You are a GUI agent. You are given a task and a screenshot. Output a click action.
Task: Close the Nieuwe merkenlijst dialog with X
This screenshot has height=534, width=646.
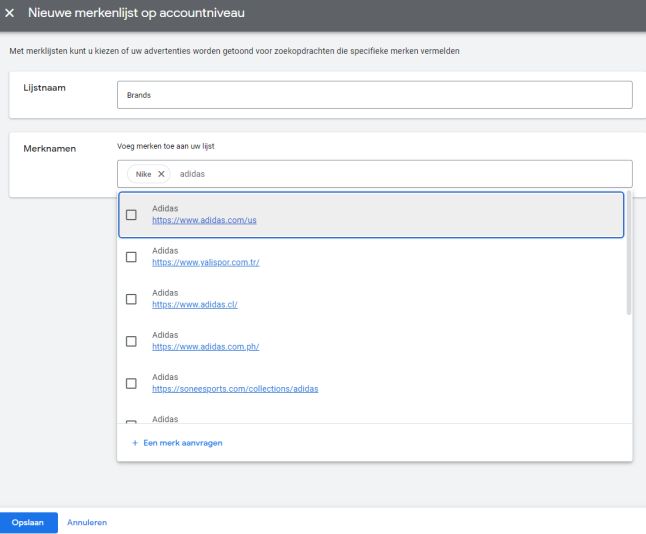pos(10,13)
